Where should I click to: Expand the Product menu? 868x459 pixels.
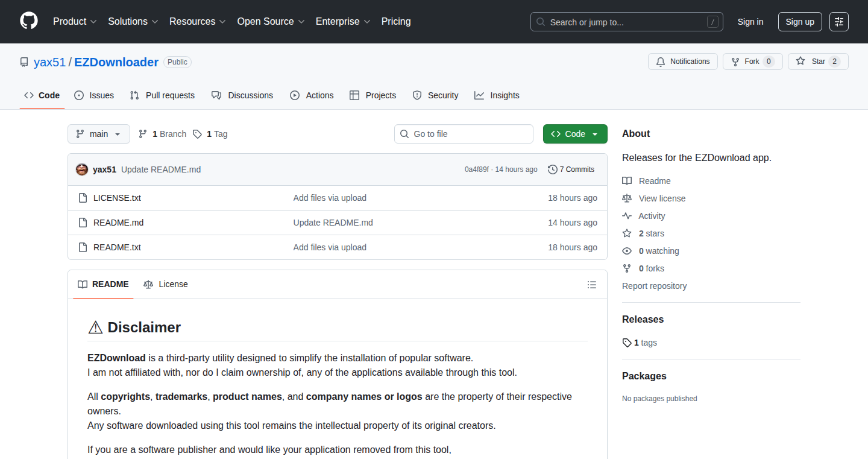[x=75, y=21]
